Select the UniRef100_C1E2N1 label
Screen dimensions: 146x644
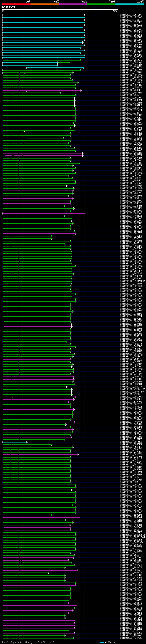[x=131, y=72]
